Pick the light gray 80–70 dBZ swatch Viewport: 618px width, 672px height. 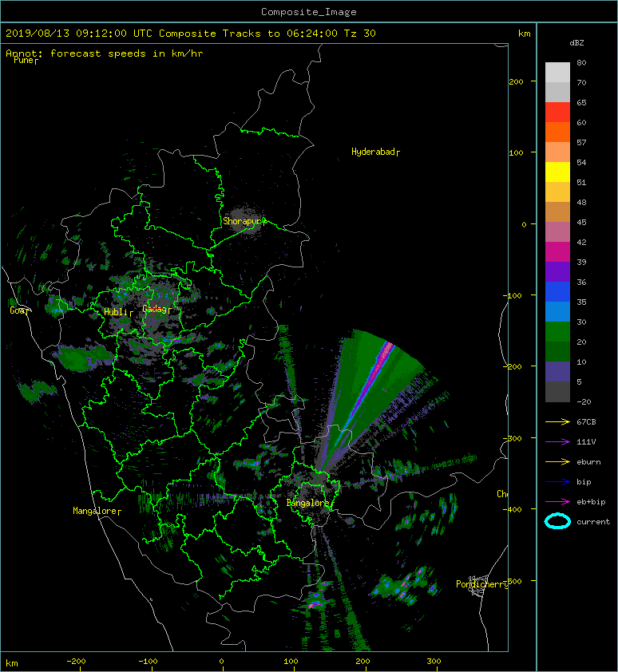(557, 73)
